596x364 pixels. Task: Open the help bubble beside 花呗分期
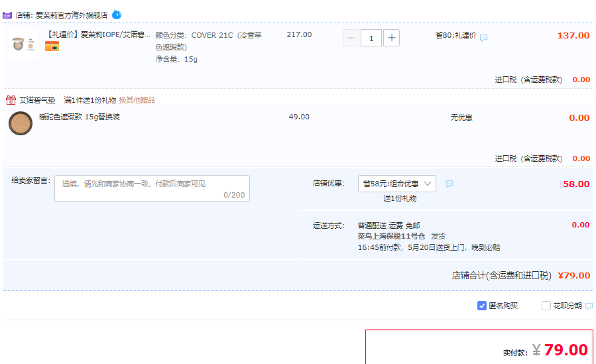(589, 306)
